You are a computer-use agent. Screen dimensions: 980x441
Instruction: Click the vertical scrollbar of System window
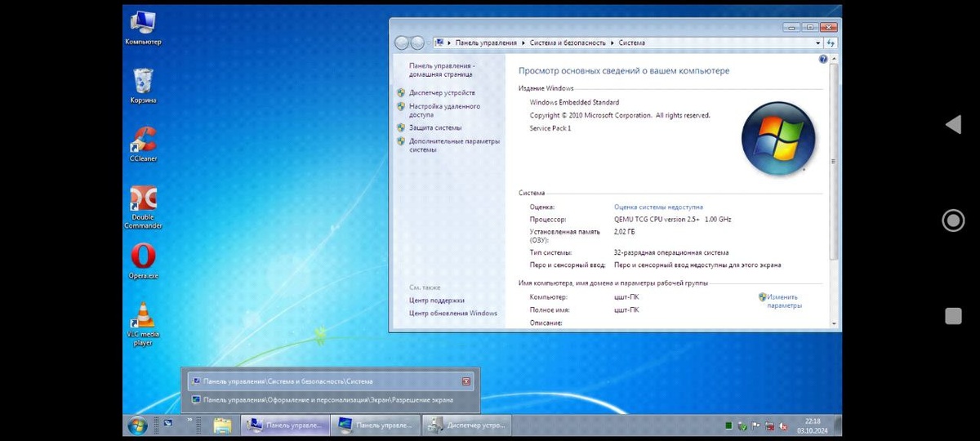833,163
